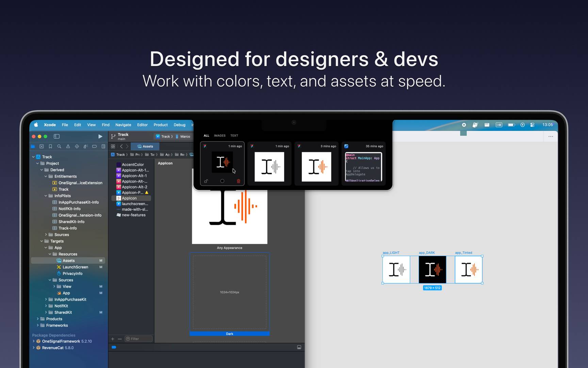Screen dimensions: 588x368
Task: Open the Issue navigator warning icon
Action: 68,147
